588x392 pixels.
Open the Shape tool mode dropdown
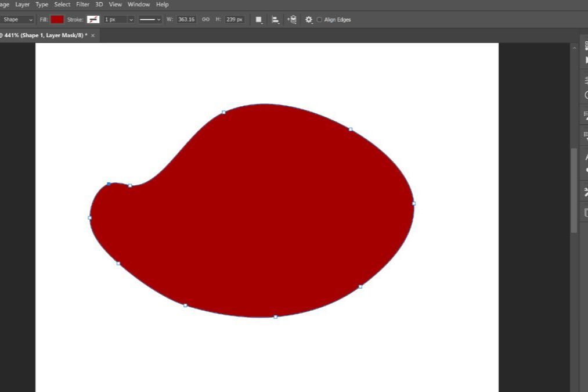click(17, 20)
